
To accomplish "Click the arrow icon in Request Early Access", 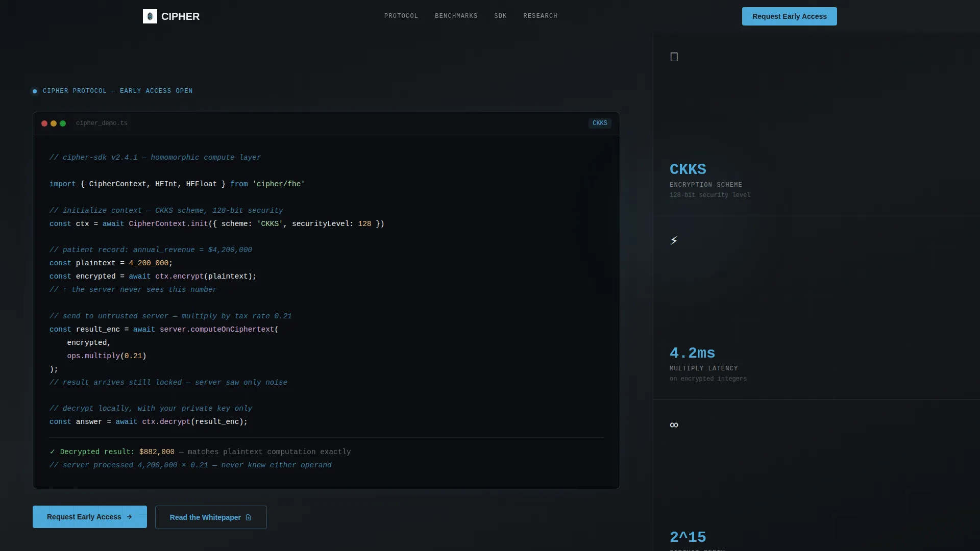I will click(129, 517).
